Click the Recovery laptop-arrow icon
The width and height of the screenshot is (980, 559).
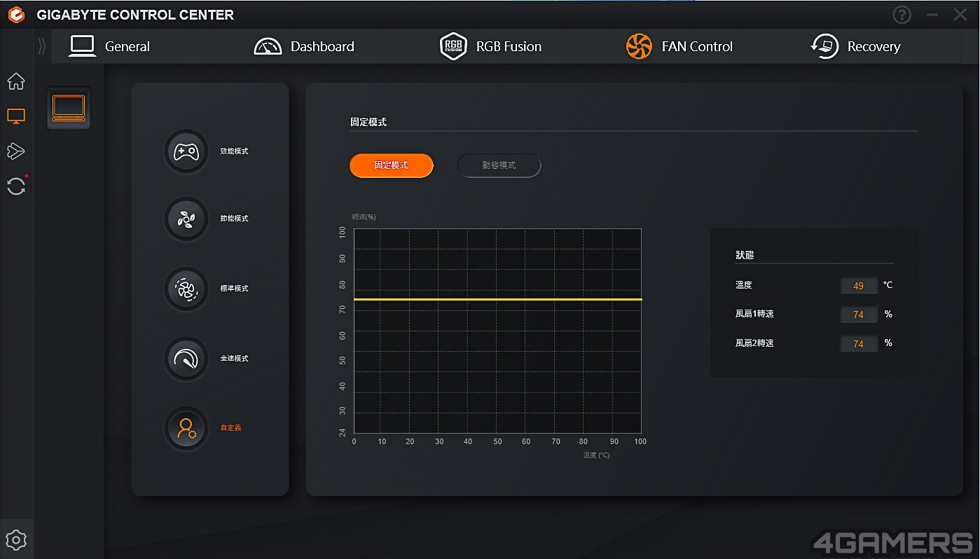click(x=824, y=47)
